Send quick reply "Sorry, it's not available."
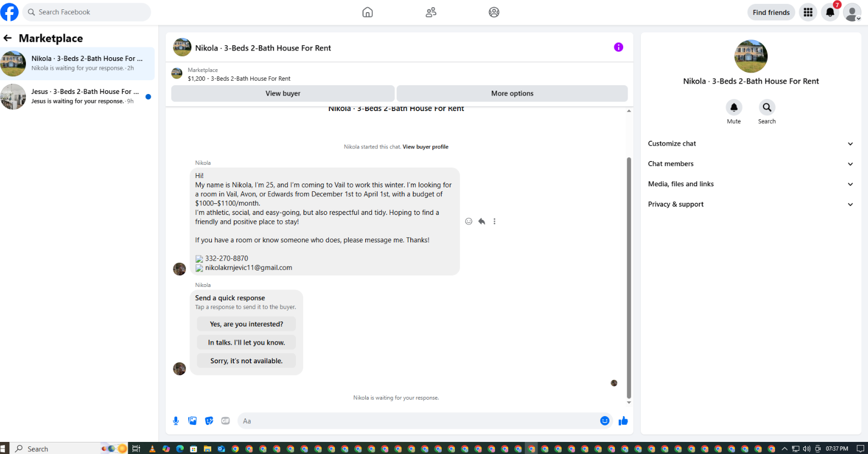This screenshot has height=454, width=868. coord(246,361)
